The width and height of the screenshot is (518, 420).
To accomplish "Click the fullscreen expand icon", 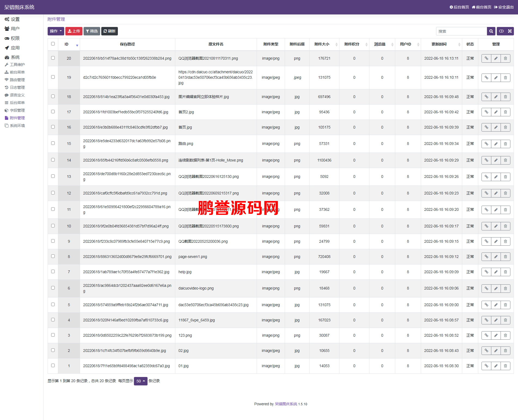I will (510, 31).
